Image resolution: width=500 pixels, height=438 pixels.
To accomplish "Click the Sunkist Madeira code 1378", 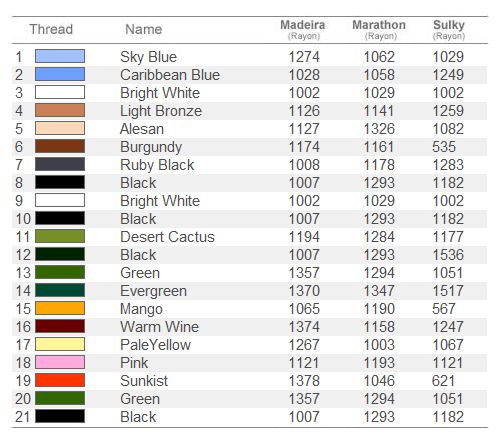I will click(x=304, y=381).
